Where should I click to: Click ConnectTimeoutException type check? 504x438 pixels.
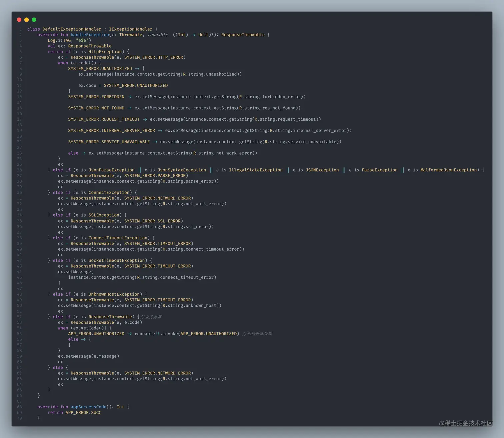(x=118, y=238)
